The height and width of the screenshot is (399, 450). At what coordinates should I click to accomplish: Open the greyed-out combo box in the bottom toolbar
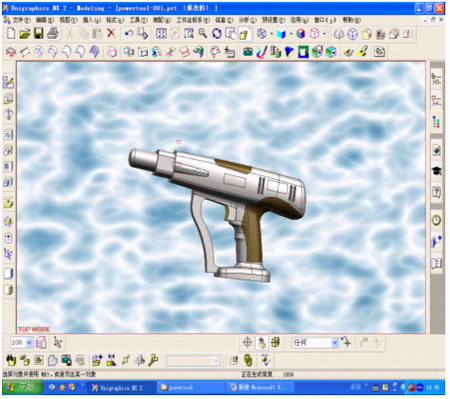(193, 361)
